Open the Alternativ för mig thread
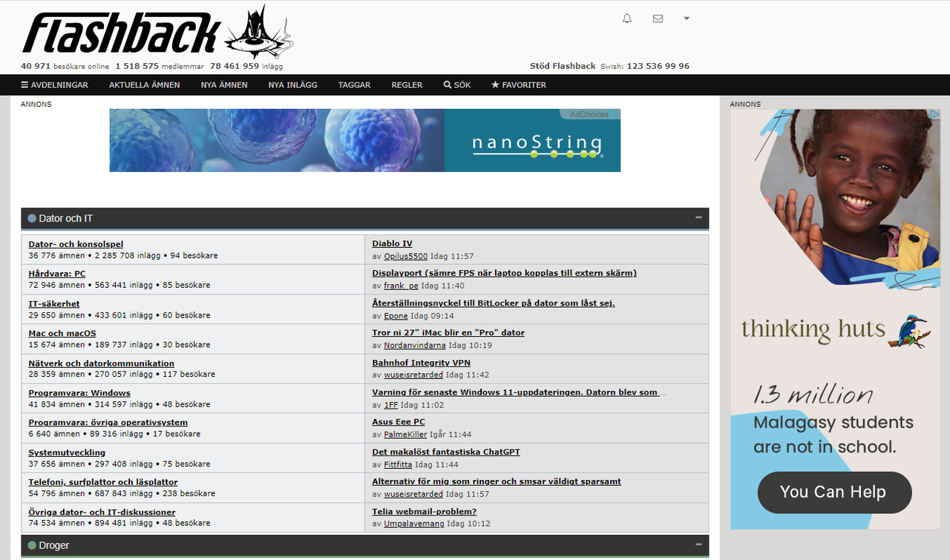 pos(497,481)
